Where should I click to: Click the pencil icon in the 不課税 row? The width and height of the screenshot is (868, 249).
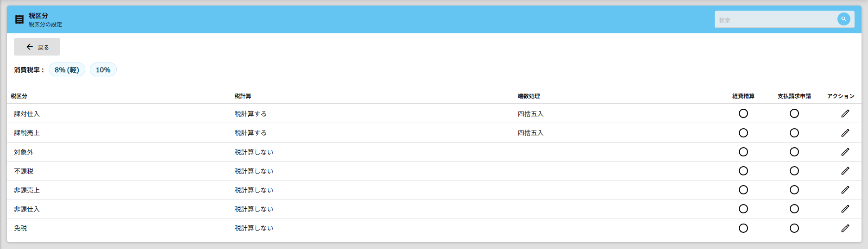pos(845,171)
